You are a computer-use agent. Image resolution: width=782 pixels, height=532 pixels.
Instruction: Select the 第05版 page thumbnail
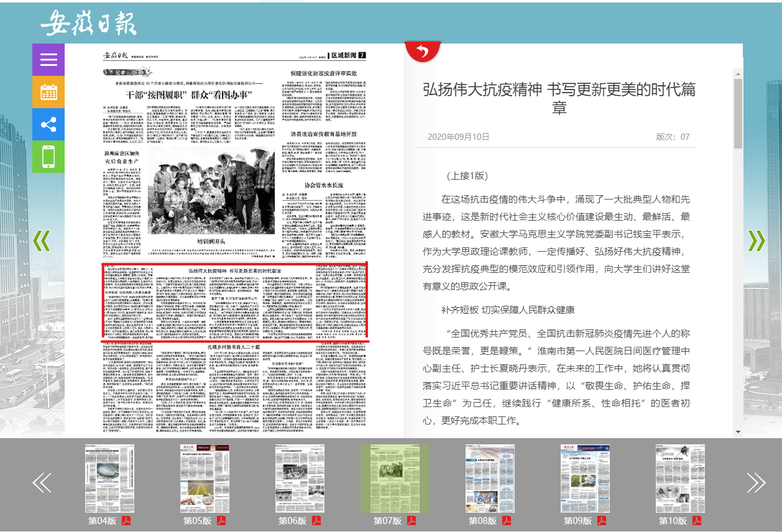click(204, 478)
